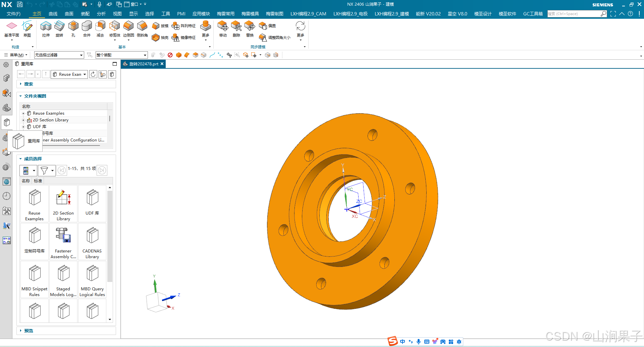Sort members by 标准 column
The width and height of the screenshot is (644, 347).
pyautogui.click(x=38, y=181)
